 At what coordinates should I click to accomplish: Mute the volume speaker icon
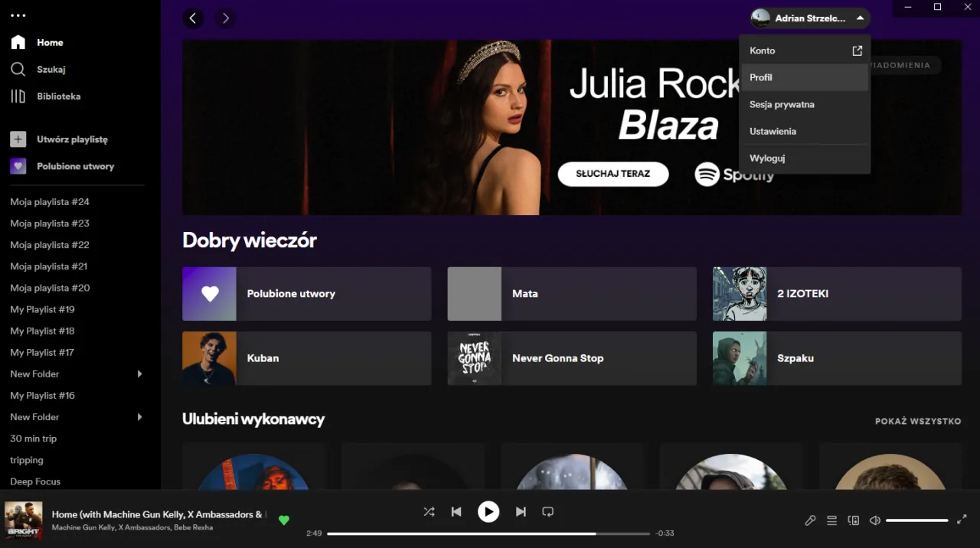pyautogui.click(x=875, y=520)
